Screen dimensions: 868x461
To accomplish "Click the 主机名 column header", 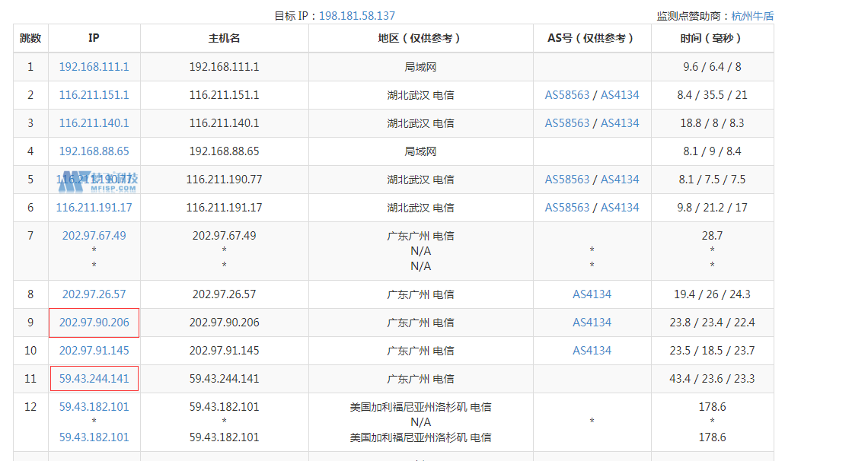I will tap(224, 38).
